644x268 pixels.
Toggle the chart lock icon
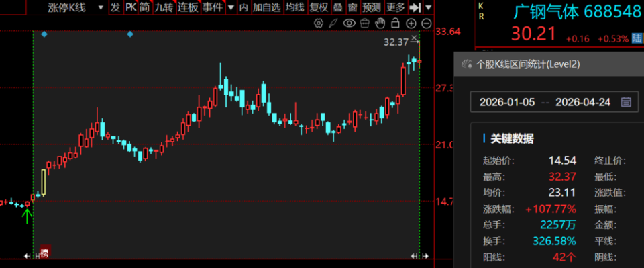point(396,23)
